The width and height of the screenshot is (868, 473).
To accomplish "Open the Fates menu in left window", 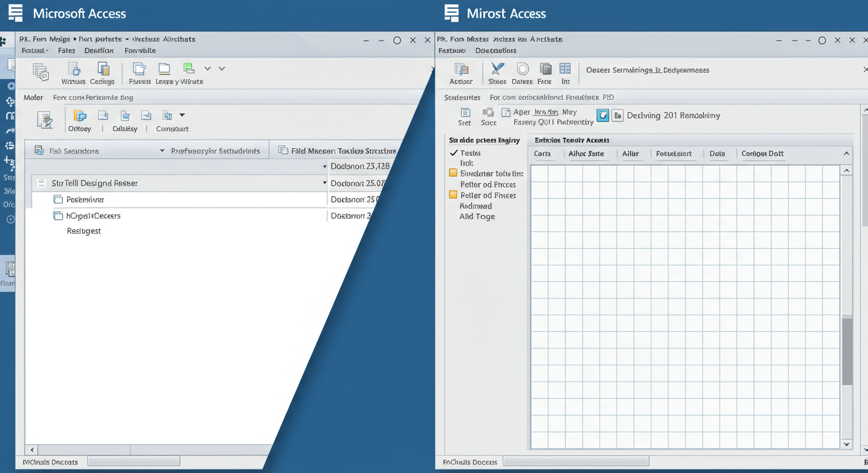I will [67, 51].
